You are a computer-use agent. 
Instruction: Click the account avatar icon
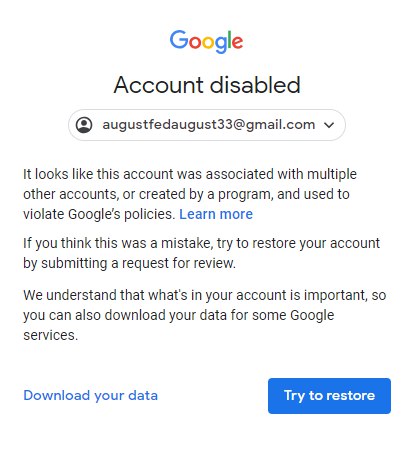pos(84,125)
